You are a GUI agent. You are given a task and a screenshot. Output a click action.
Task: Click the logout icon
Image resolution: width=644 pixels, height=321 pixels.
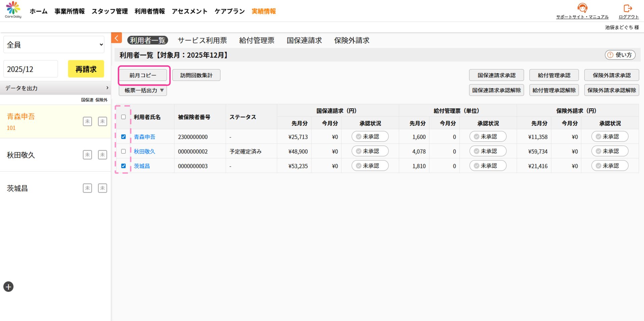[x=628, y=8]
